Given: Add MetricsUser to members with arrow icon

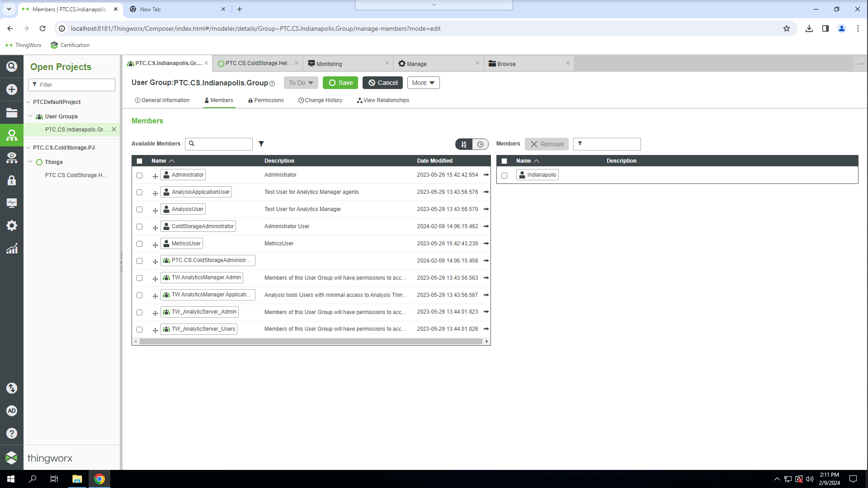Looking at the screenshot, I should [x=486, y=244].
